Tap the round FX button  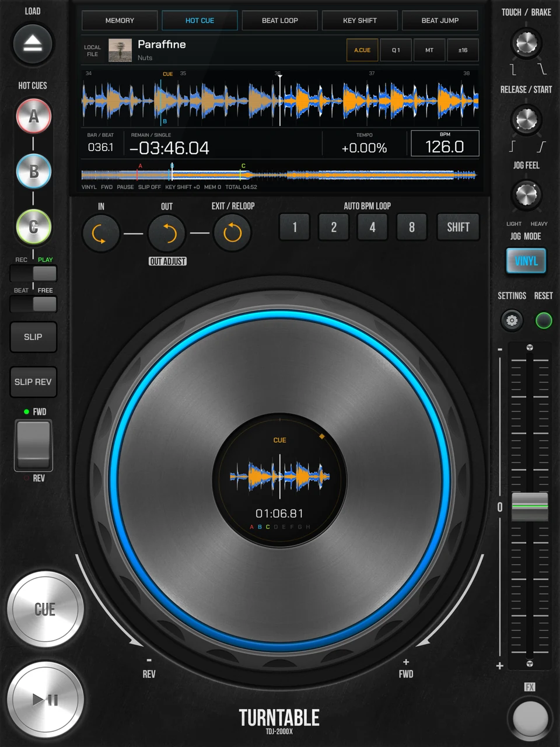(530, 717)
